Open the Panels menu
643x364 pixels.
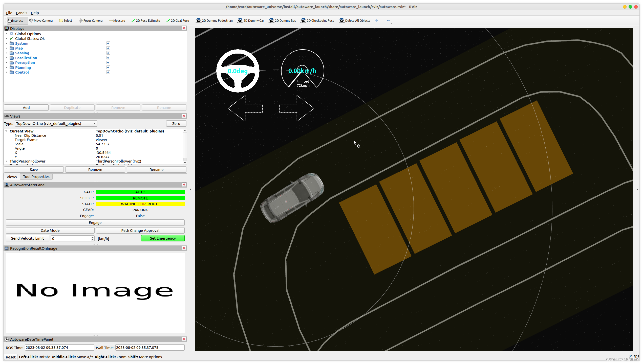pos(21,13)
